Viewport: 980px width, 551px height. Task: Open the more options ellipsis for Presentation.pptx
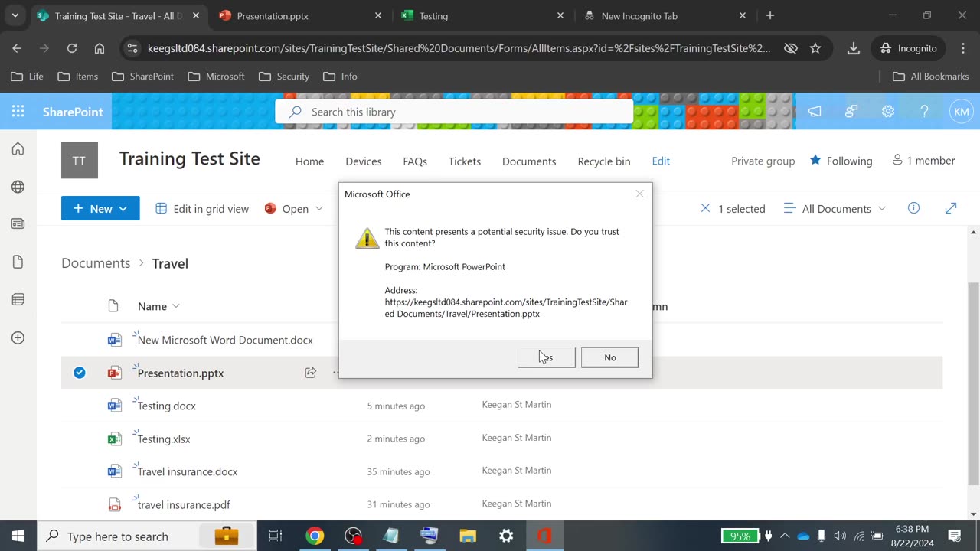coord(335,373)
